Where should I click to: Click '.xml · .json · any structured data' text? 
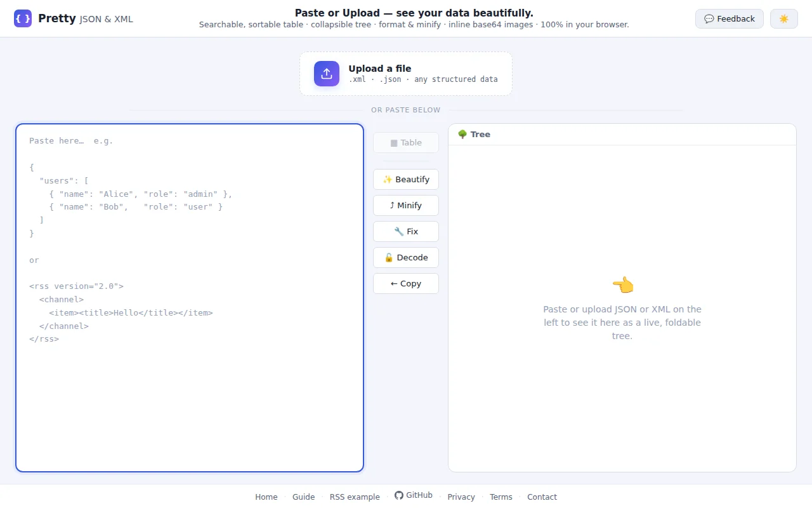tap(423, 79)
